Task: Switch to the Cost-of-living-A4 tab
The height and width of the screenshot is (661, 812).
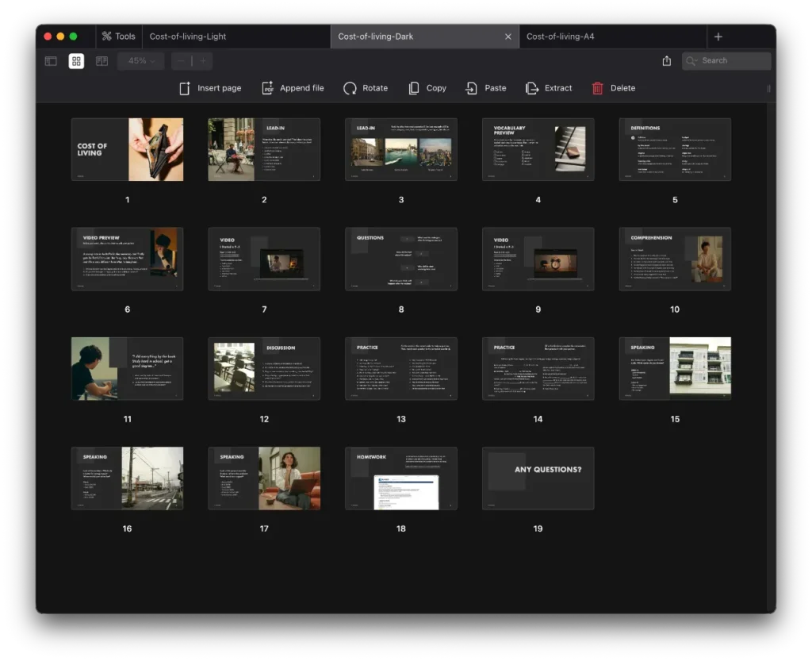Action: click(x=560, y=37)
